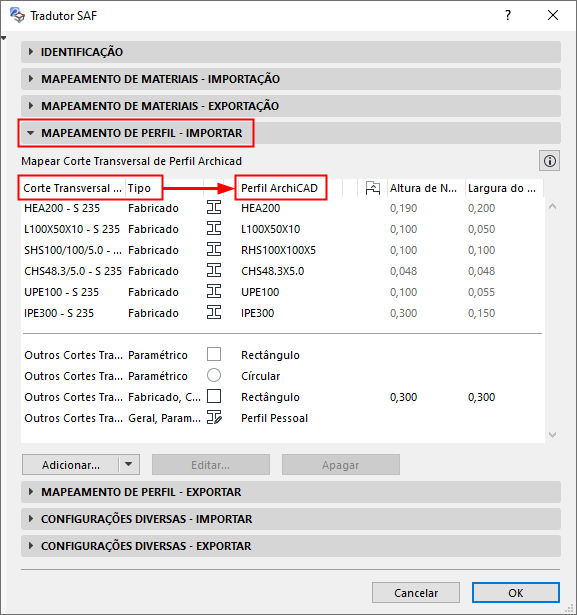The height and width of the screenshot is (615, 577).
Task: Confirm with the OK button
Action: pyautogui.click(x=516, y=593)
